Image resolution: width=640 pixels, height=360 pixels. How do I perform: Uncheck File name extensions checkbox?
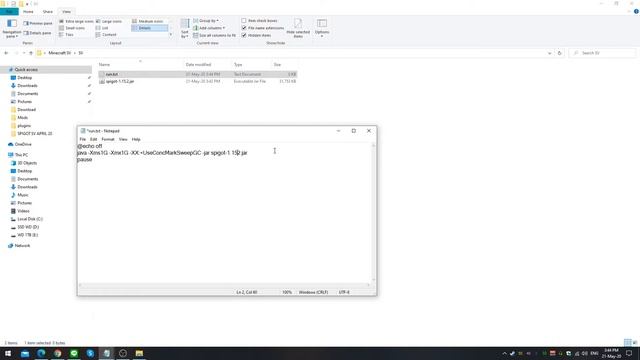[x=244, y=28]
